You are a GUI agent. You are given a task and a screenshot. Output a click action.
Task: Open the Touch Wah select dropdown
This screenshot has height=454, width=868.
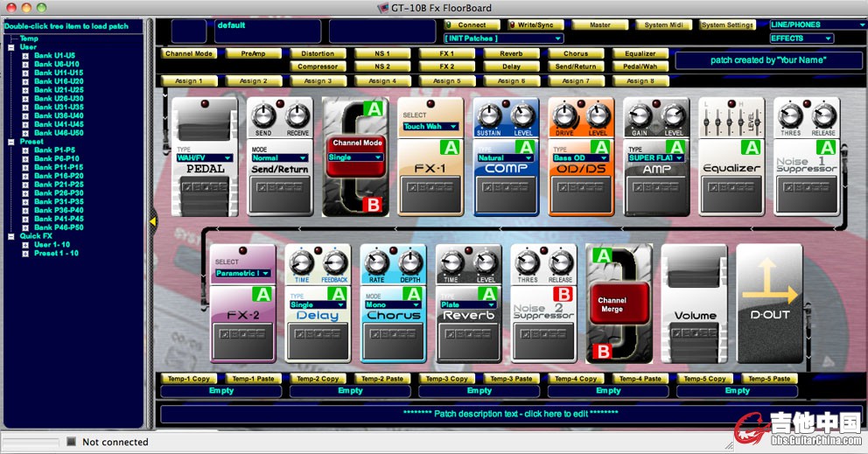(430, 126)
